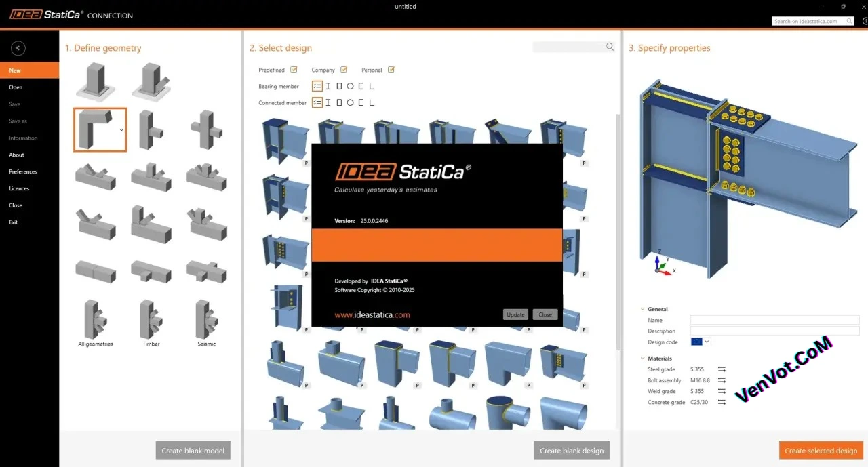Collapse the Materials section
The image size is (868, 467).
point(642,358)
